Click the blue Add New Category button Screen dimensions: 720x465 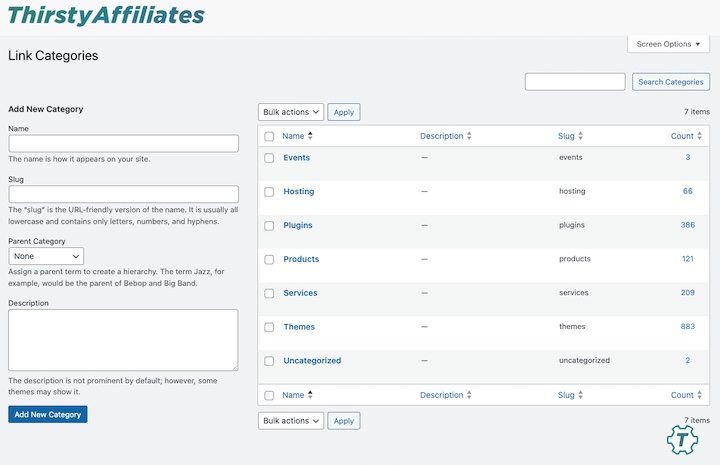coord(48,414)
